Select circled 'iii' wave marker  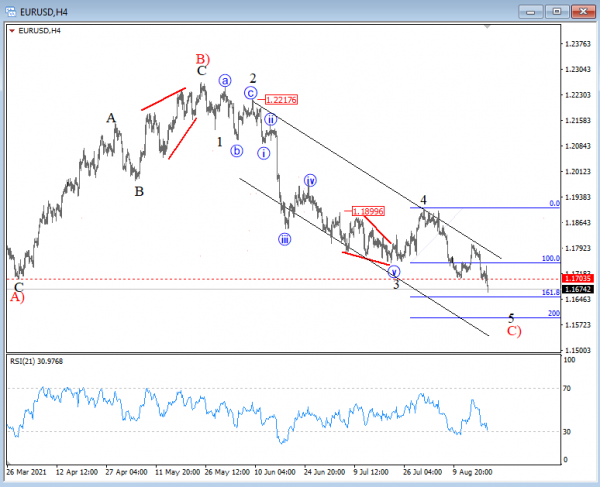(284, 239)
